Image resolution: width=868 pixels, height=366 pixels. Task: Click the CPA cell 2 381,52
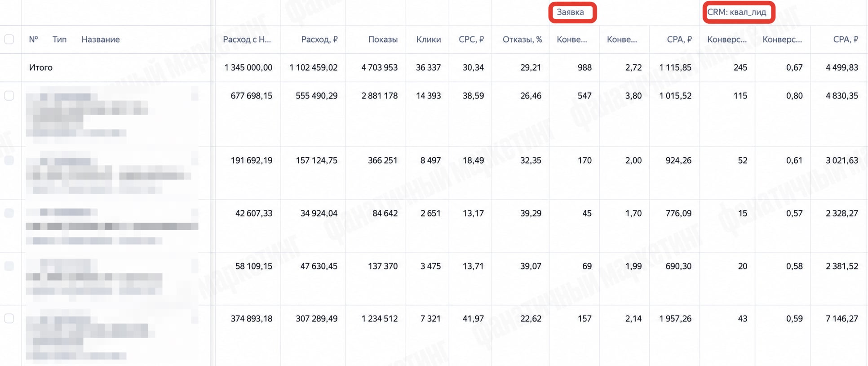(x=842, y=266)
